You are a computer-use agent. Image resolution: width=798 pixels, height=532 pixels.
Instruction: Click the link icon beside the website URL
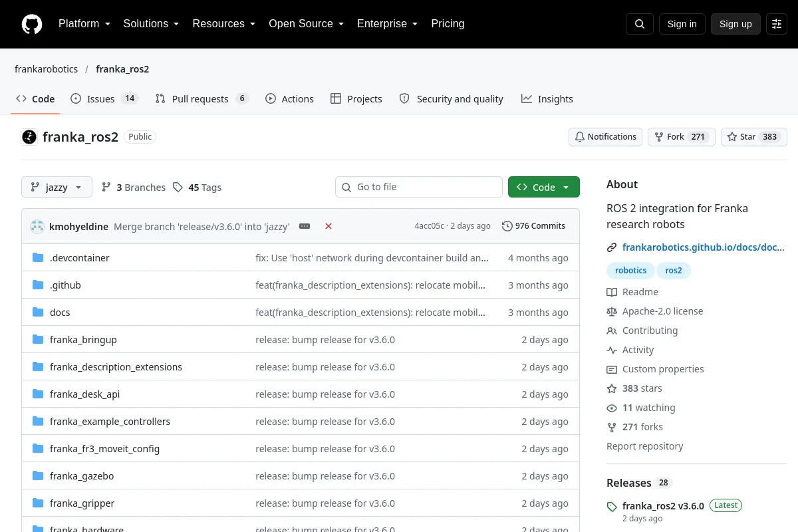(612, 247)
